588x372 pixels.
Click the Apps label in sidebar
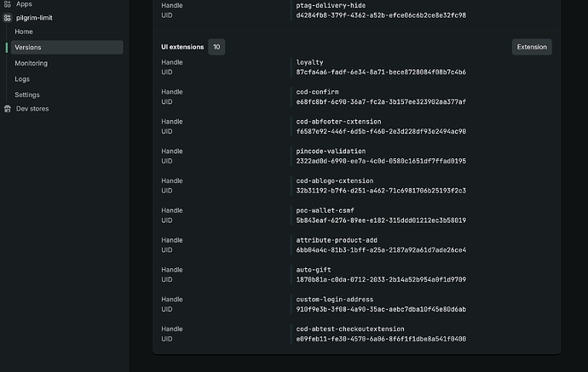click(25, 4)
